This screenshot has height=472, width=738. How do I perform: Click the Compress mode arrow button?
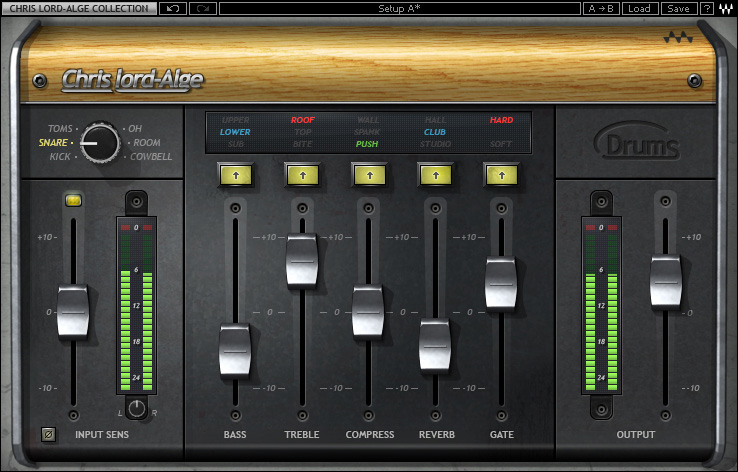(369, 176)
